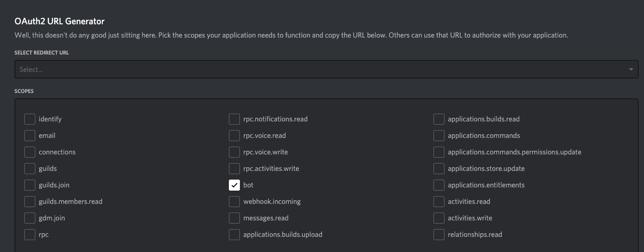Viewport: 644px width, 252px height.
Task: Tick the activities.write scope
Action: (439, 218)
